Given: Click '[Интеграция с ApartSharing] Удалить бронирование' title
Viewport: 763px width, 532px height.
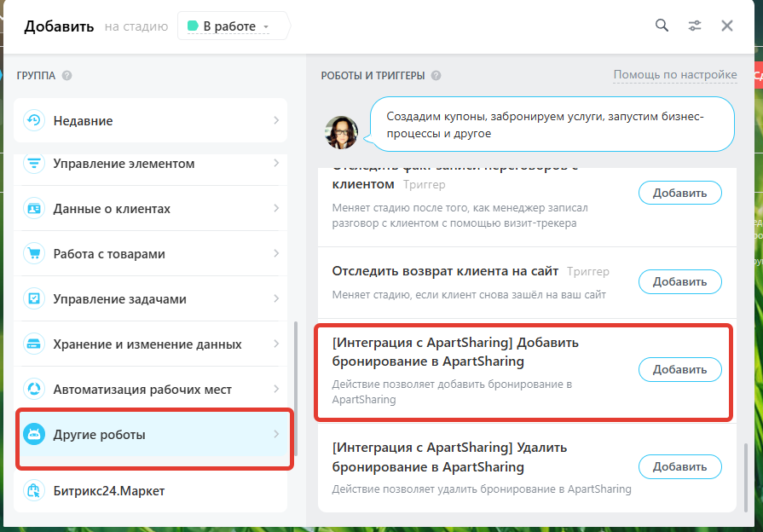Looking at the screenshot, I should click(449, 457).
